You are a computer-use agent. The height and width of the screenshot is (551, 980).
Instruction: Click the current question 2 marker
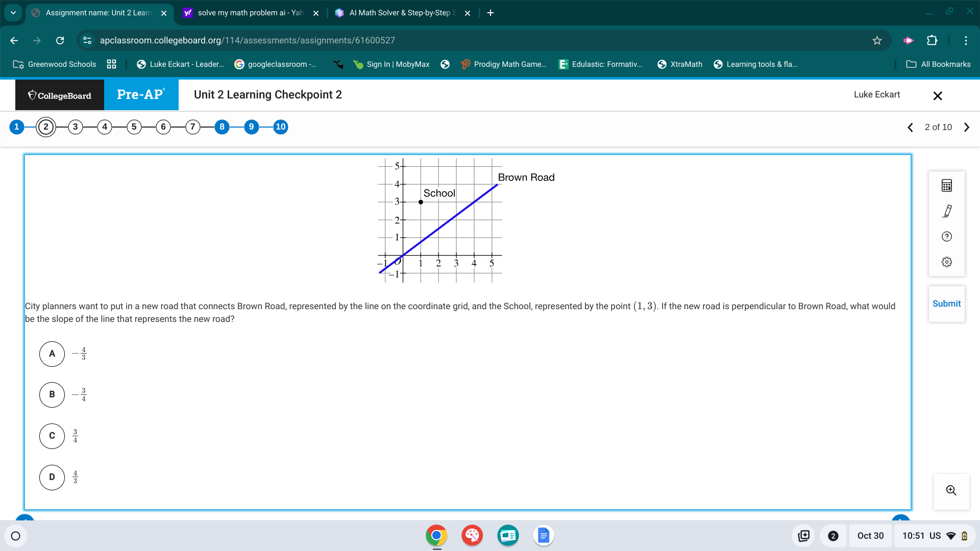pos(46,127)
